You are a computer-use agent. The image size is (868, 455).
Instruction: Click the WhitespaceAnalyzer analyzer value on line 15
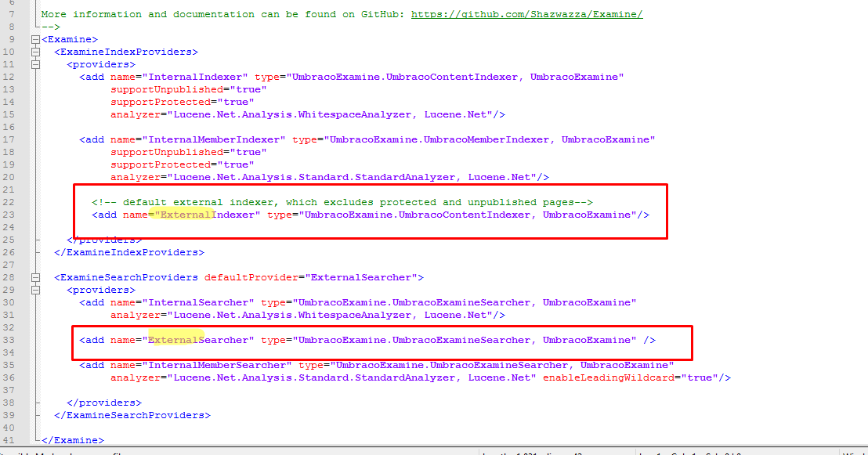tap(330, 114)
